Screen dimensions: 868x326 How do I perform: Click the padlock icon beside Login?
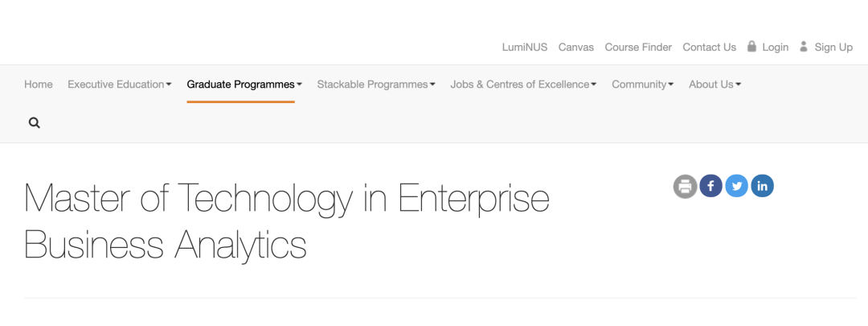(751, 47)
